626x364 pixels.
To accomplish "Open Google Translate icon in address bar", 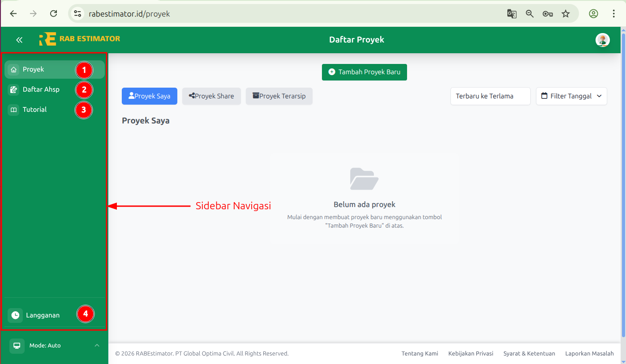I will 512,14.
